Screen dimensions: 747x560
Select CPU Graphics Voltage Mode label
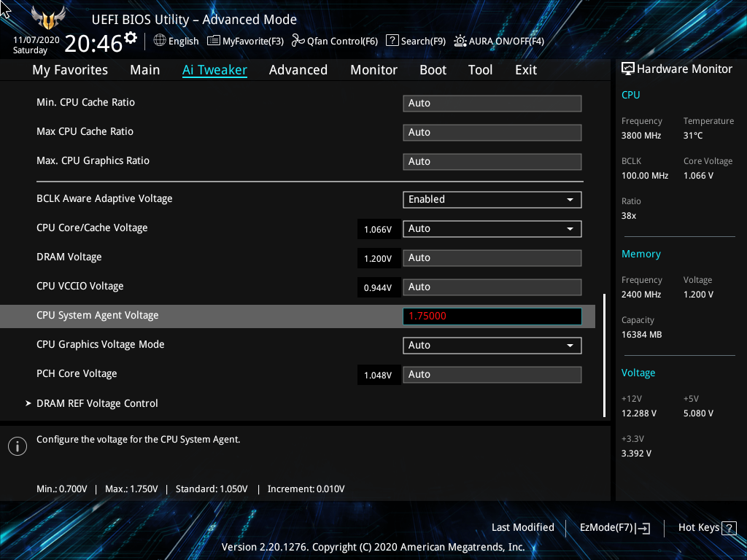click(101, 344)
